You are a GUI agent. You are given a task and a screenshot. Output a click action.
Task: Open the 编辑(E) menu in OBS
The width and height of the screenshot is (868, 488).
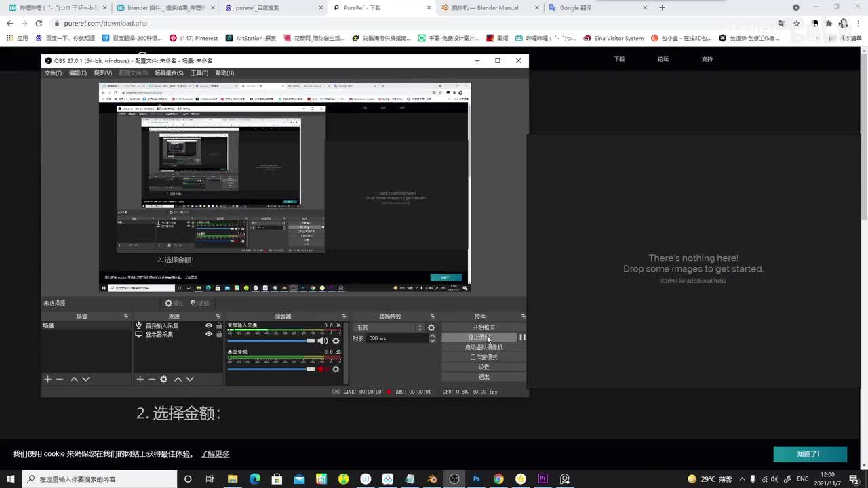tap(78, 73)
